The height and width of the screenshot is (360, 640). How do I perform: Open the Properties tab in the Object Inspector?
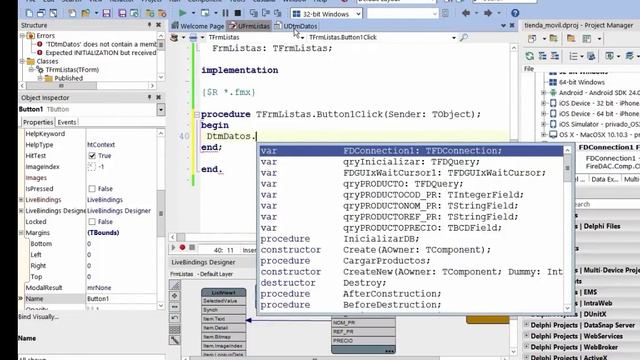click(38, 122)
